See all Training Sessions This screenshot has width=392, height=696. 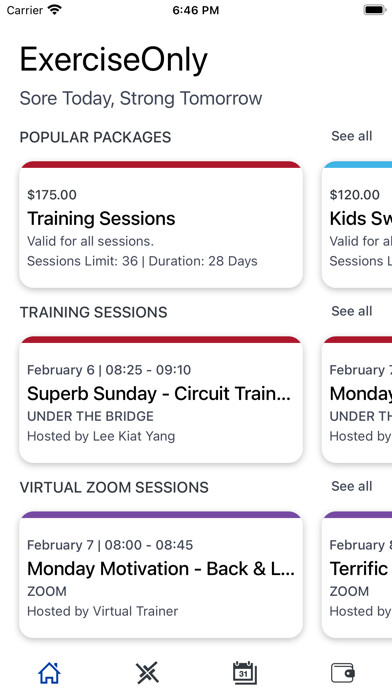click(352, 311)
